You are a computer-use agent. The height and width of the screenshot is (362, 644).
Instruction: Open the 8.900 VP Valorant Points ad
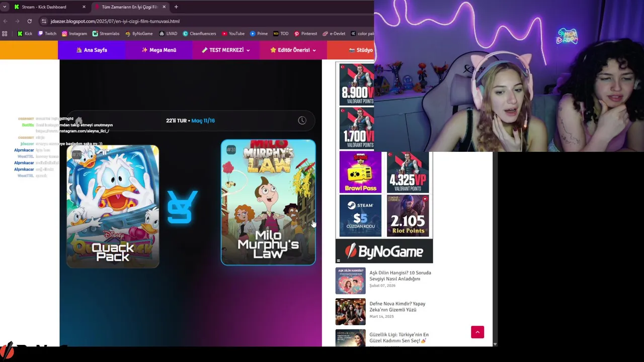coord(357,84)
